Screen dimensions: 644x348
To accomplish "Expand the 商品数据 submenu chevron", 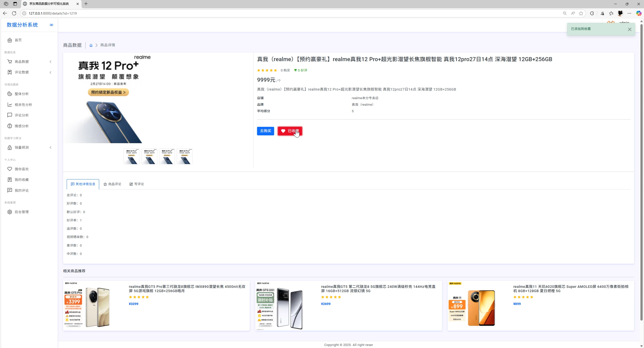I will (51, 62).
